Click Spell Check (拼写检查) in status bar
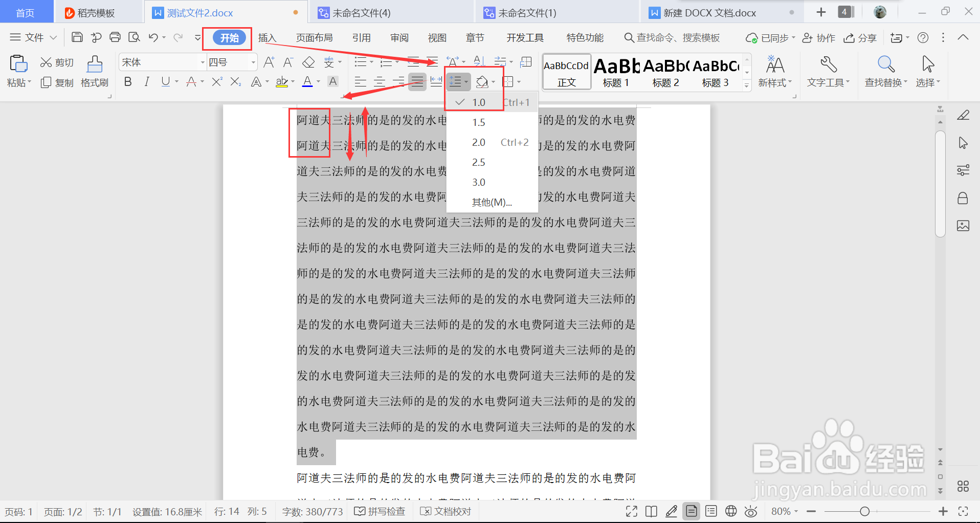 [380, 511]
